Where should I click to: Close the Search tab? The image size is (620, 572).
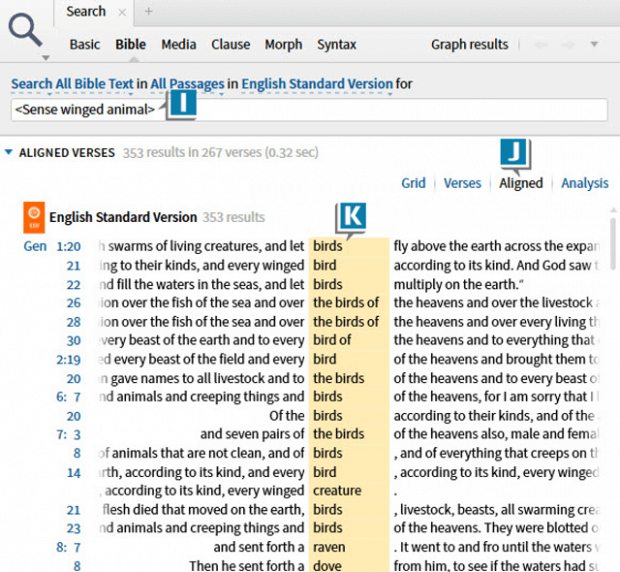(x=122, y=12)
